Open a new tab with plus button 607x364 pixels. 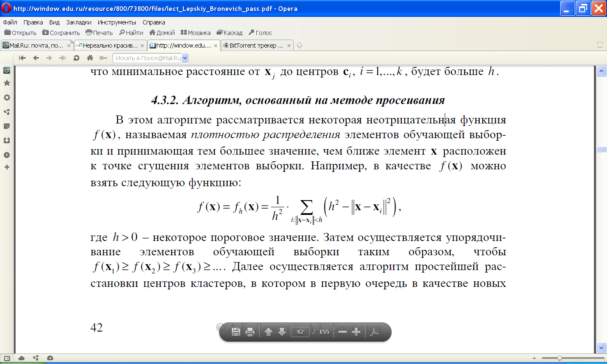[x=299, y=45]
